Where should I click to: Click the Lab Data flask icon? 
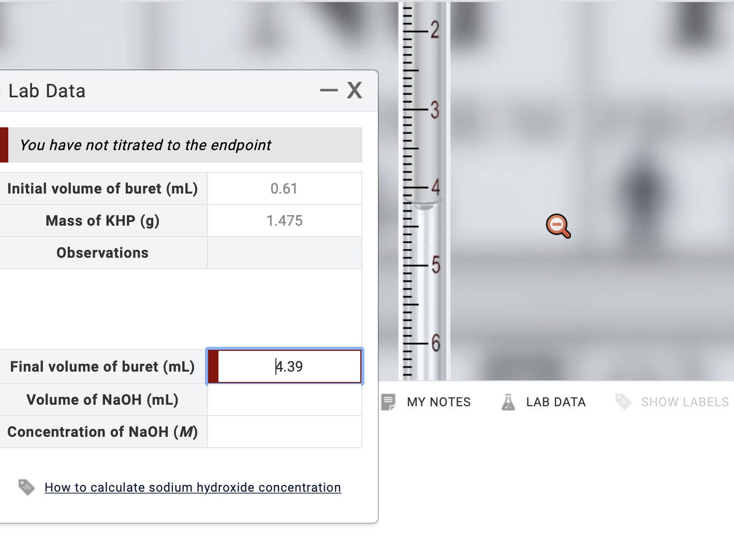(509, 402)
